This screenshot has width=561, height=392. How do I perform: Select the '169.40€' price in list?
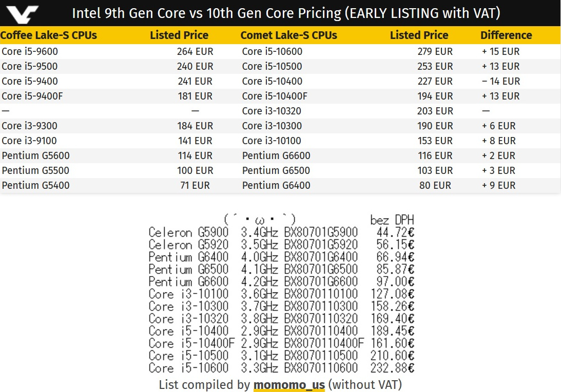pos(393,319)
